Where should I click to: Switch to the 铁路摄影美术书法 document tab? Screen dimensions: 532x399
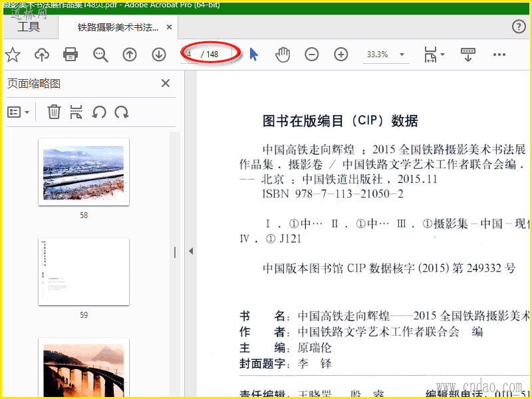click(118, 27)
